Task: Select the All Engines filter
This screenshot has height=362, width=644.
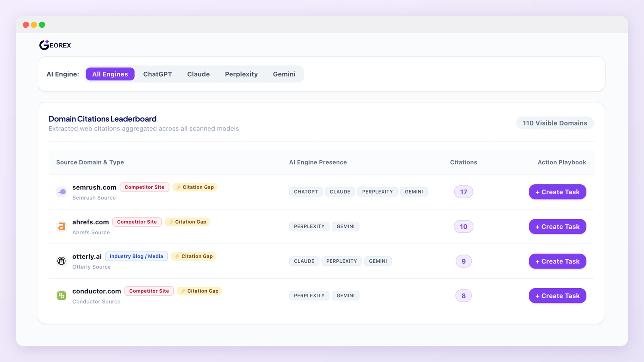Action: 110,74
